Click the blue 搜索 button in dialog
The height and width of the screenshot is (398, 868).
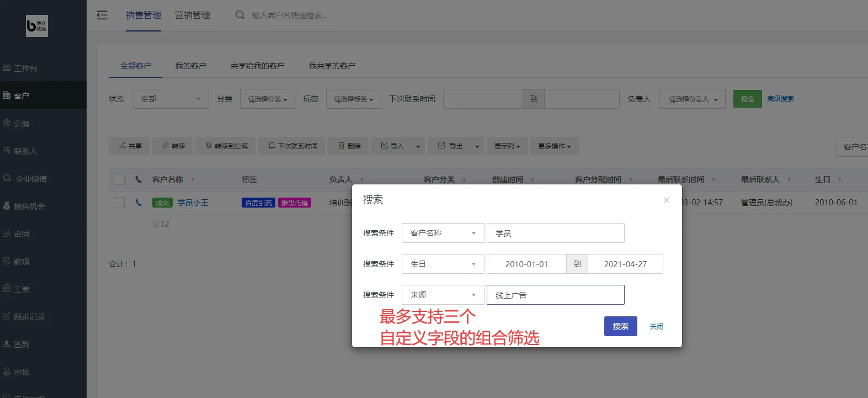[x=621, y=326]
